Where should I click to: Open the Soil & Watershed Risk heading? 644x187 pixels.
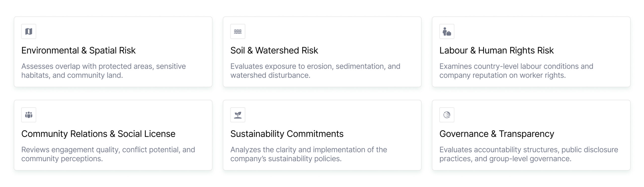coord(274,50)
